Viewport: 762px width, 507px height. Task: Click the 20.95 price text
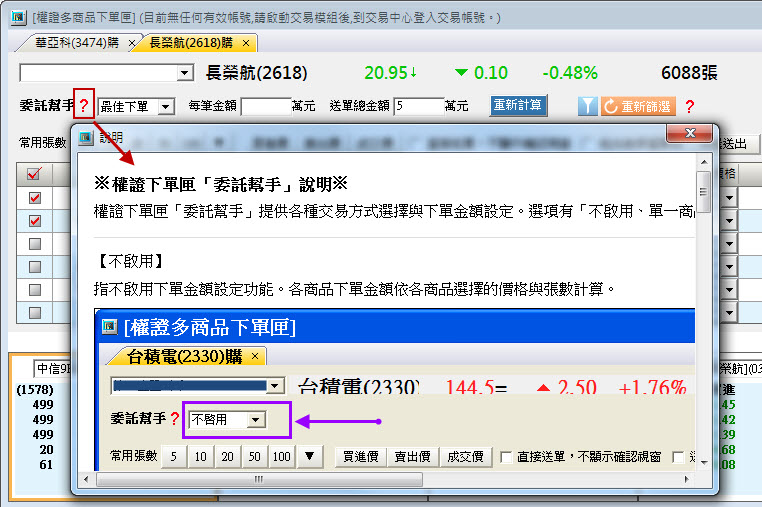tap(385, 73)
